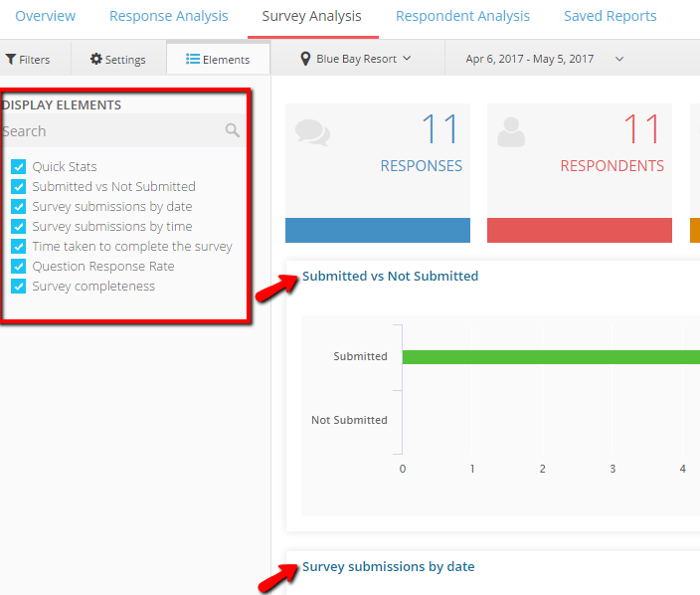Uncheck the Quick Stats checkbox
This screenshot has height=595, width=700.
(18, 166)
